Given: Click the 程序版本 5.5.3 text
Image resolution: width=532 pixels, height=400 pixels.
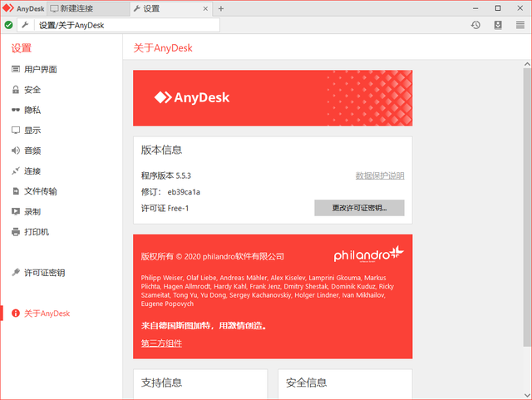Looking at the screenshot, I should 166,176.
